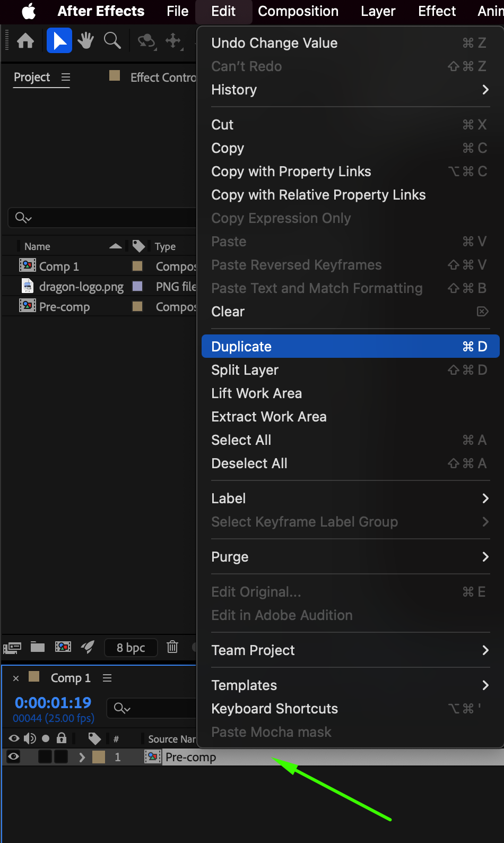This screenshot has height=843, width=504.
Task: Click the timeline layer search field
Action: (152, 708)
